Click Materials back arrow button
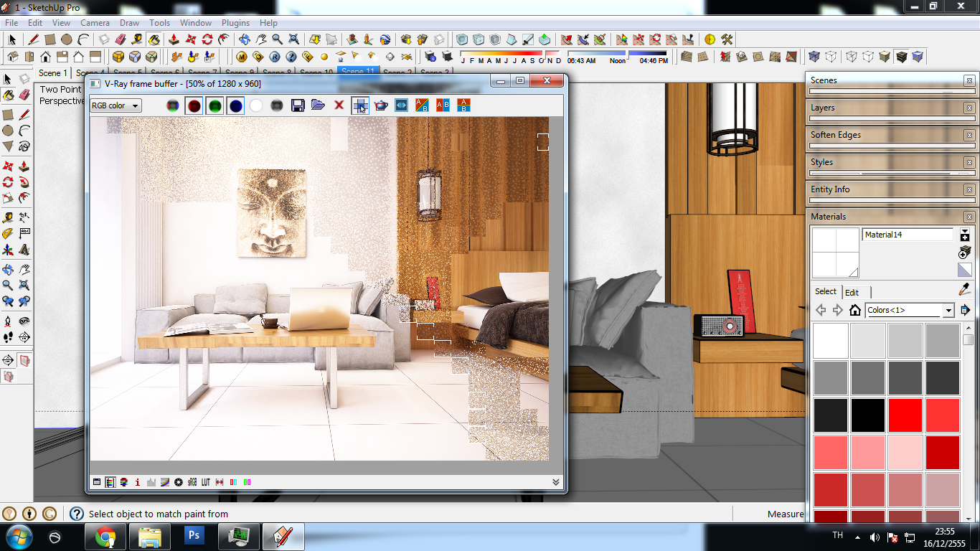Viewport: 980px width, 551px height. 821,310
